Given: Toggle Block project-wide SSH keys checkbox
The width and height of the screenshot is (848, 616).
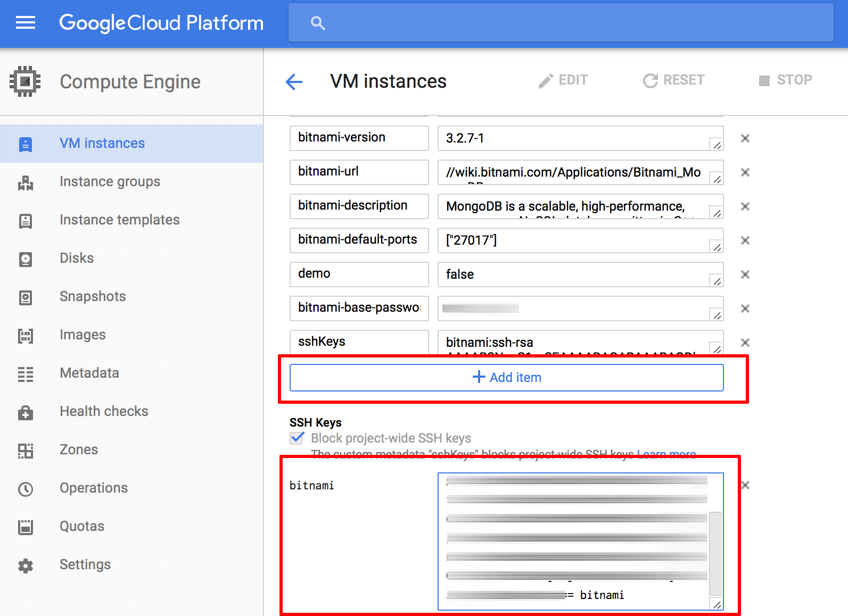Looking at the screenshot, I should (x=297, y=438).
